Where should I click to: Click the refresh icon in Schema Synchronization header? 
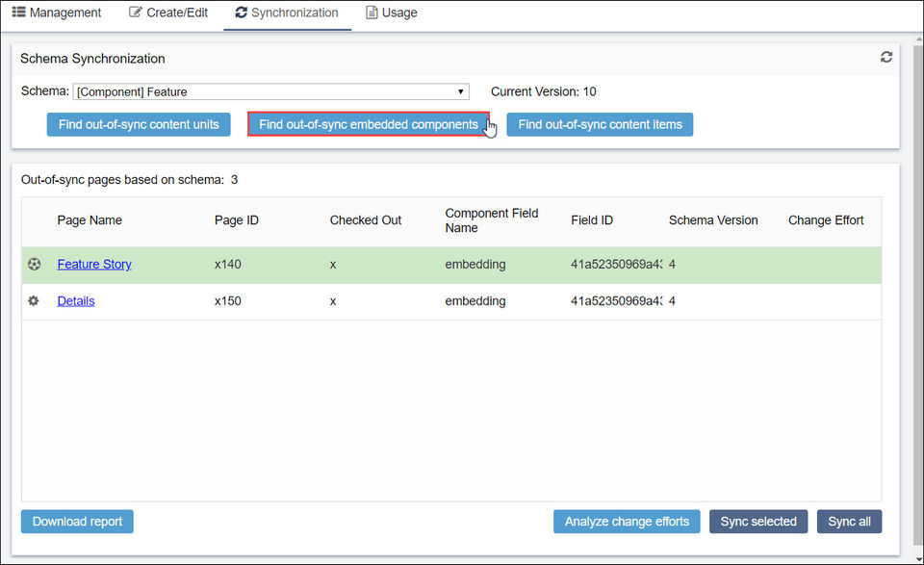click(x=885, y=58)
